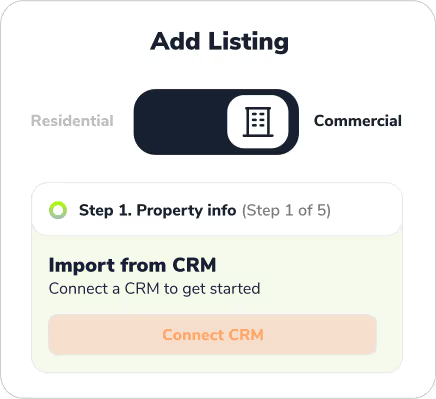The height and width of the screenshot is (399, 436).
Task: Click the orange Connect CRM button text
Action: pyautogui.click(x=213, y=335)
